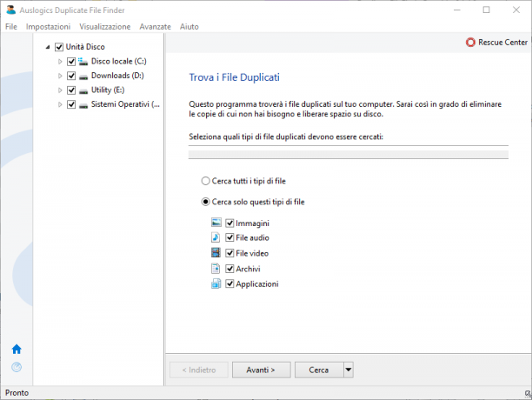Click the Home icon in left sidebar
The width and height of the screenshot is (532, 400).
17,349
